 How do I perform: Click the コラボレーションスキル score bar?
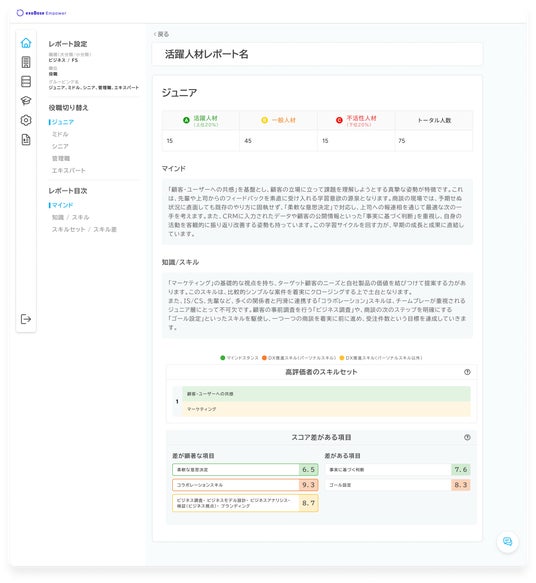coord(245,485)
